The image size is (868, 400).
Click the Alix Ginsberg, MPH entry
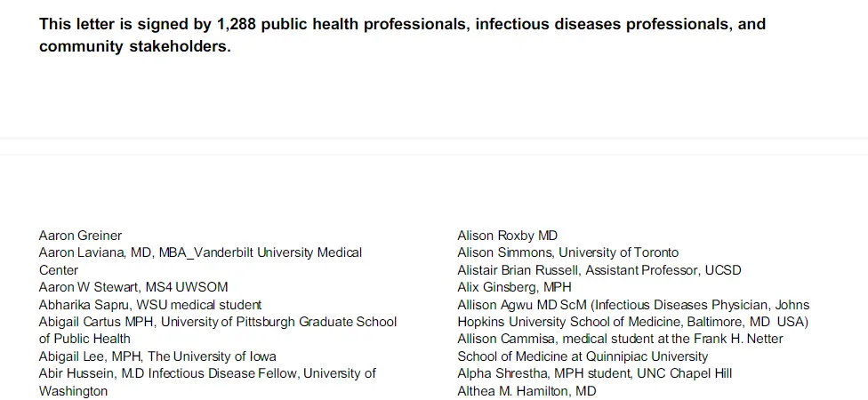[514, 287]
